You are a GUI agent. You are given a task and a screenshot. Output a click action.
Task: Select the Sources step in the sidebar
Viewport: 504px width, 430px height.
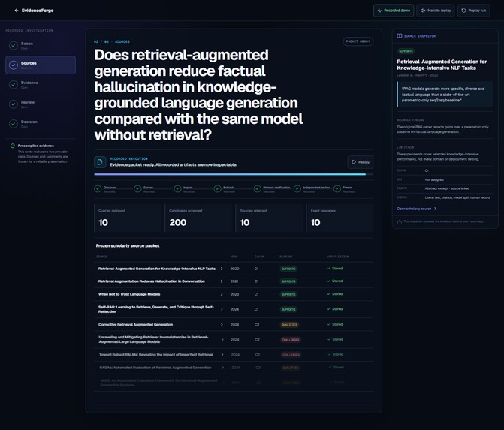coord(41,65)
